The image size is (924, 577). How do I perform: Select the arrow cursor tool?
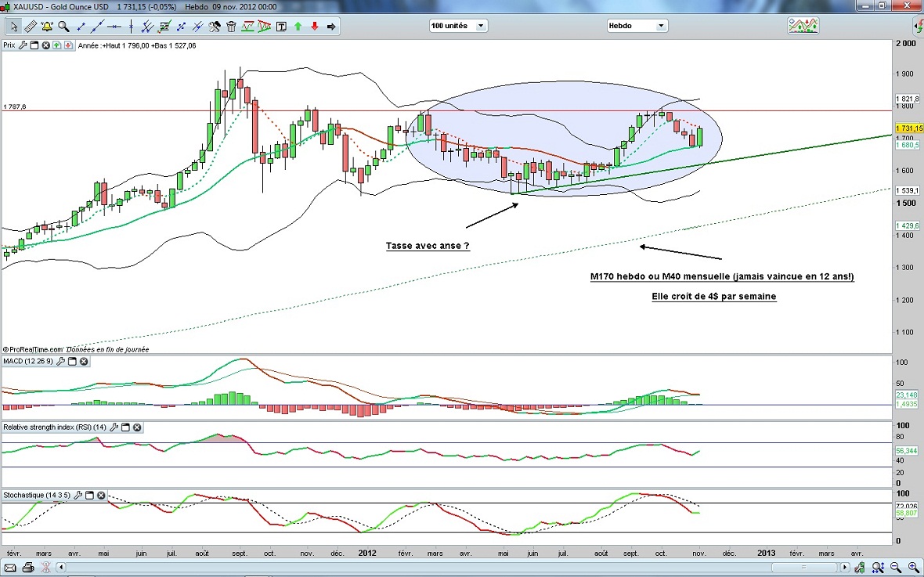[x=13, y=27]
